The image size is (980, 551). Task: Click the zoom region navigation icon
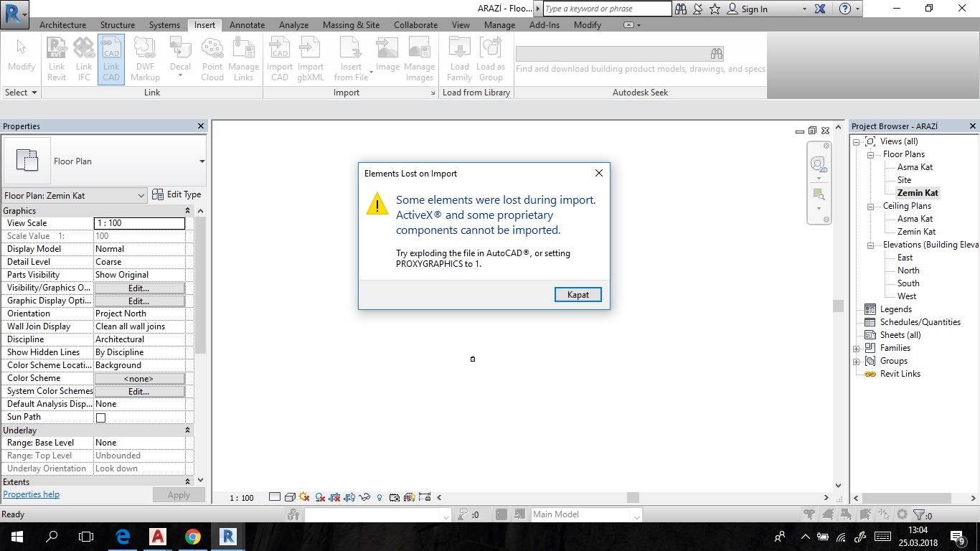[819, 194]
